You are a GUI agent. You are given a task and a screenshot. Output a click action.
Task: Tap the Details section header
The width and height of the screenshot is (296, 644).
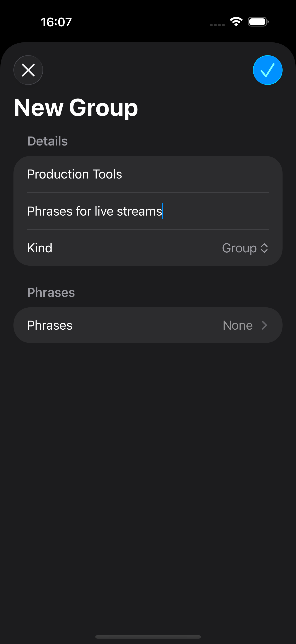pyautogui.click(x=47, y=141)
